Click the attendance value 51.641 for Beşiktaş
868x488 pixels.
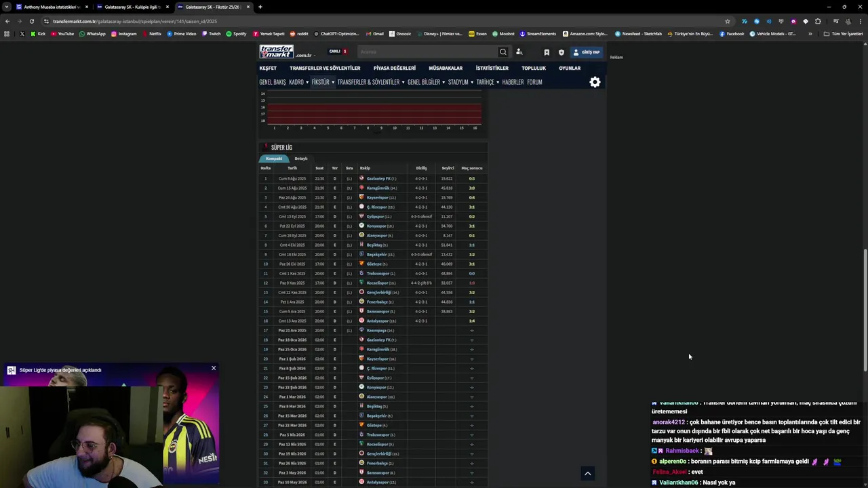pyautogui.click(x=447, y=245)
